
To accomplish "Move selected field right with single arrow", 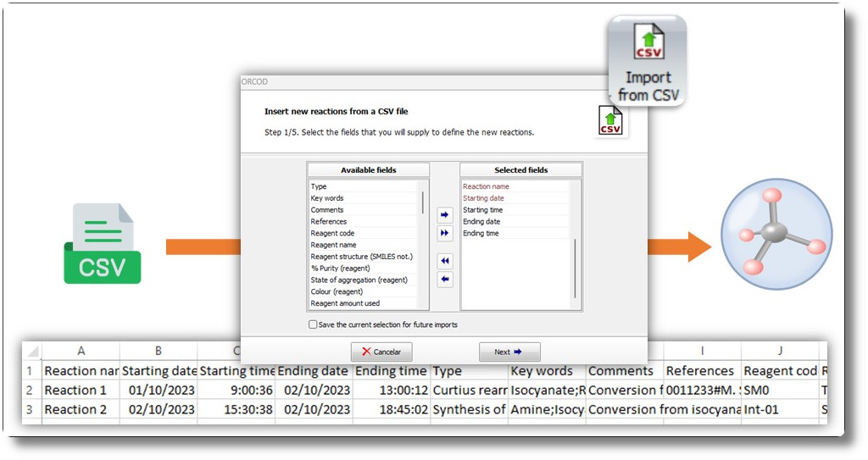I will click(444, 214).
